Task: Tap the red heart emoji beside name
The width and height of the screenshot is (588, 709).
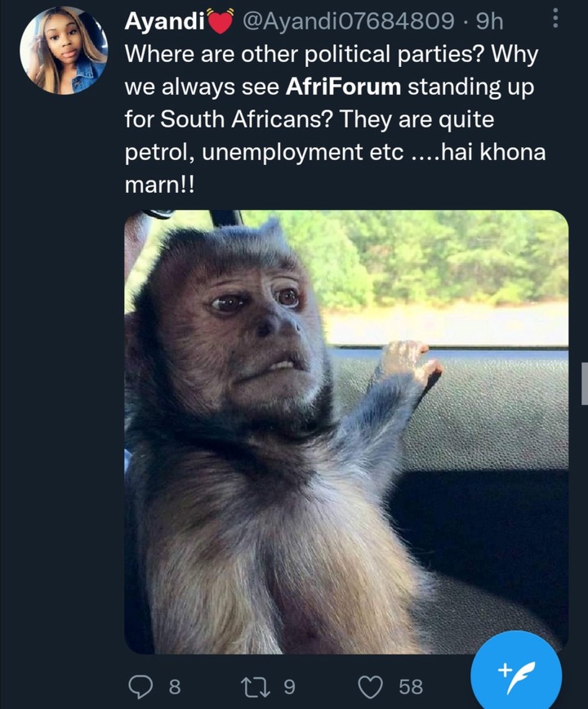Action: point(220,21)
